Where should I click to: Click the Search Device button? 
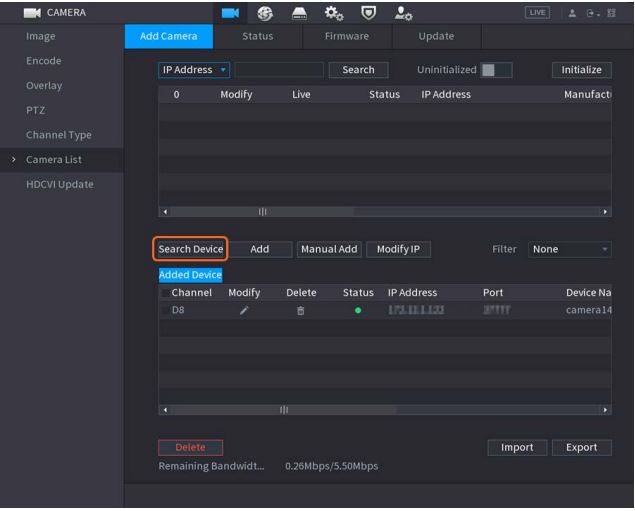point(191,249)
